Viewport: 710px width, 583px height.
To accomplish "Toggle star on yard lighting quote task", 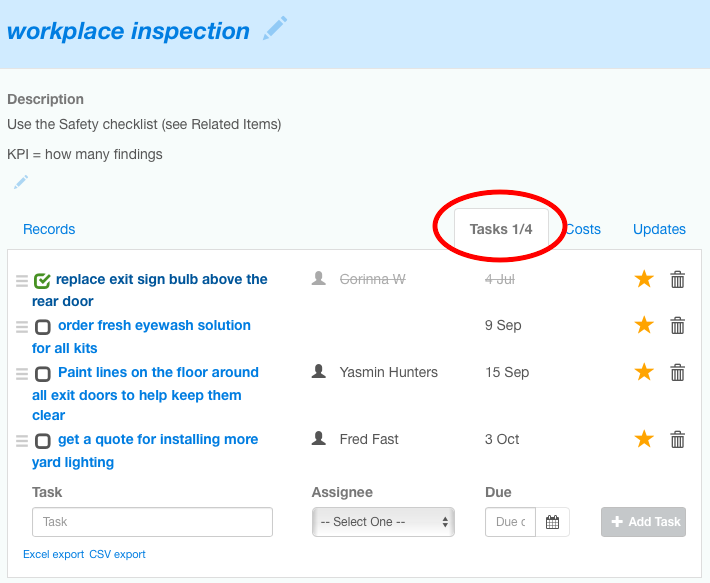I will (644, 439).
